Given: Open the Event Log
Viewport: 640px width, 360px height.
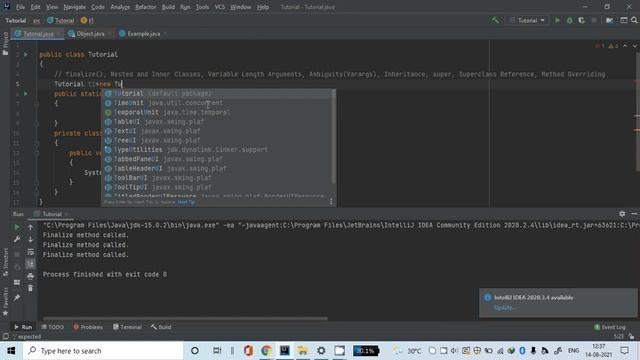Looking at the screenshot, I should point(610,327).
